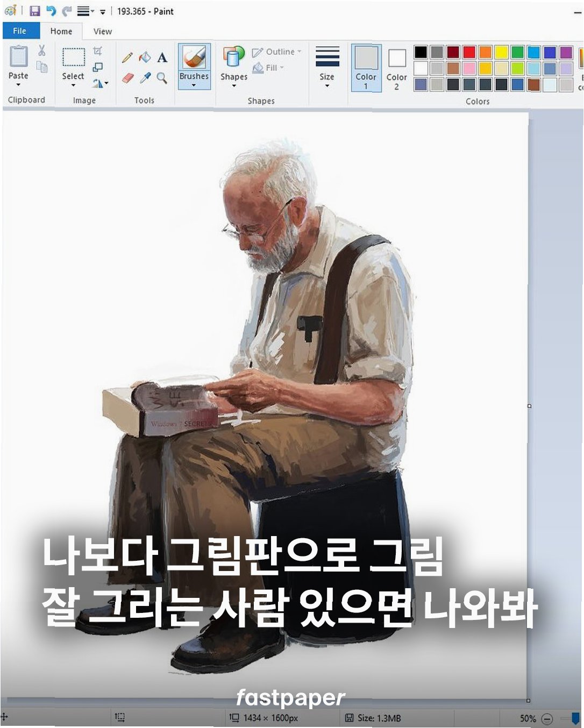Viewport: 584px width, 728px height.
Task: Pick the white color swatch
Action: tap(421, 68)
